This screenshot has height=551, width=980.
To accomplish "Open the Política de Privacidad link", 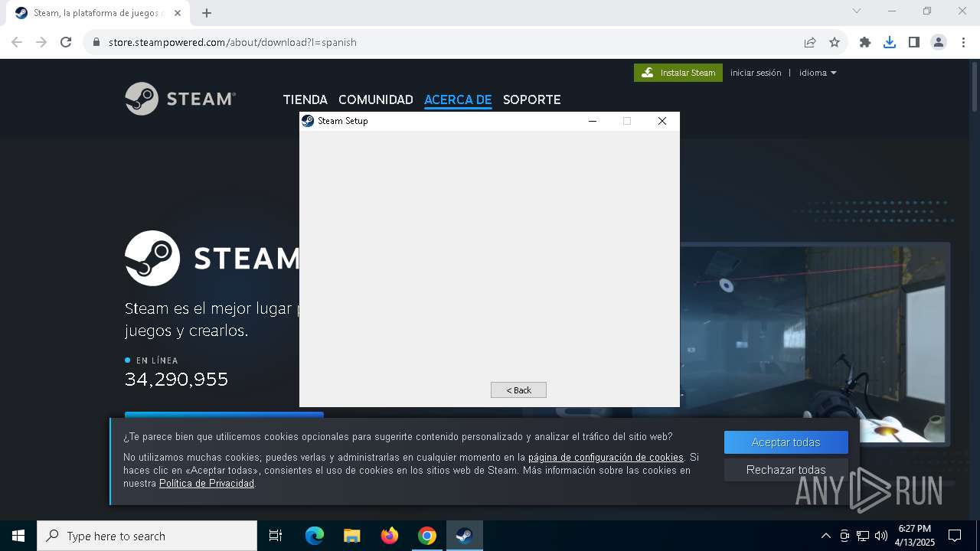I will click(207, 484).
